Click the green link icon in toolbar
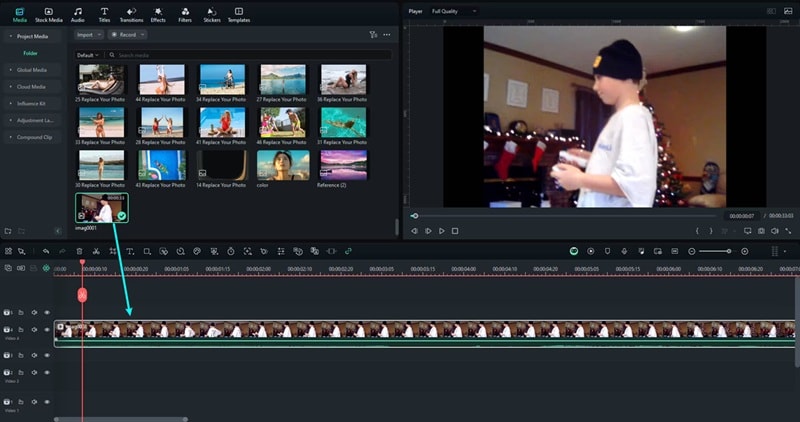800x422 pixels. (x=348, y=251)
